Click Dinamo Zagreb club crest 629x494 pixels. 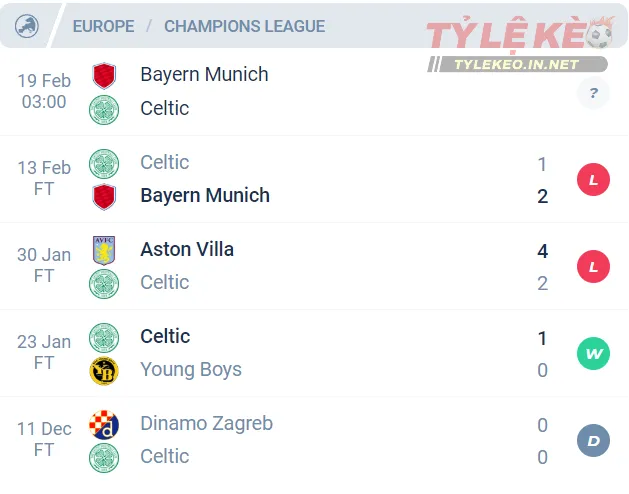pos(103,424)
